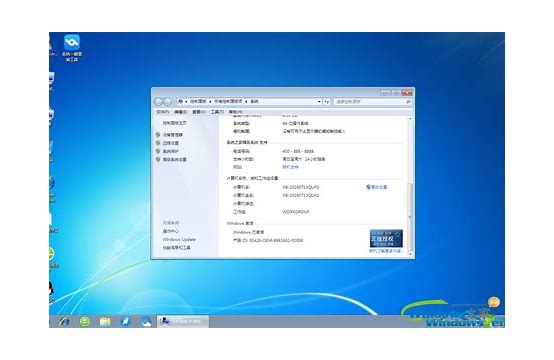Open the file explorer folder taskbar icon
Viewport: 554px width, 360px height.
tap(105, 321)
